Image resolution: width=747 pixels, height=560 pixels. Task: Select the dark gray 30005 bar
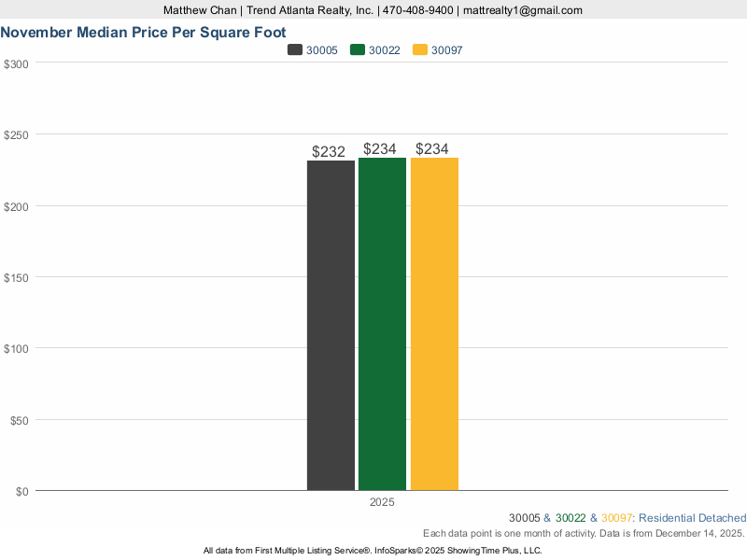pos(331,325)
